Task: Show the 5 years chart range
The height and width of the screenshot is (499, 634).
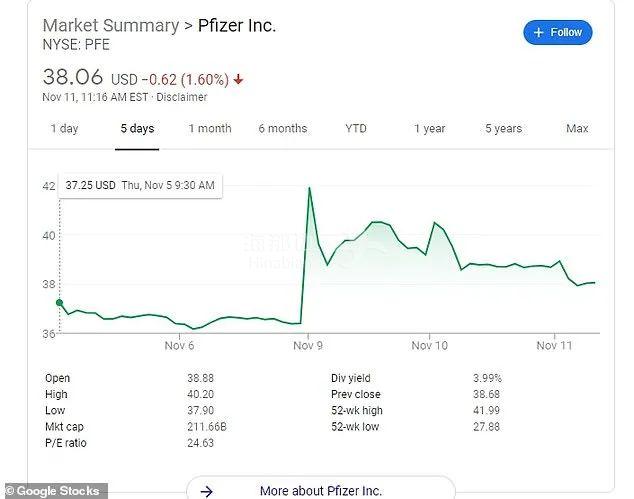Action: (503, 129)
